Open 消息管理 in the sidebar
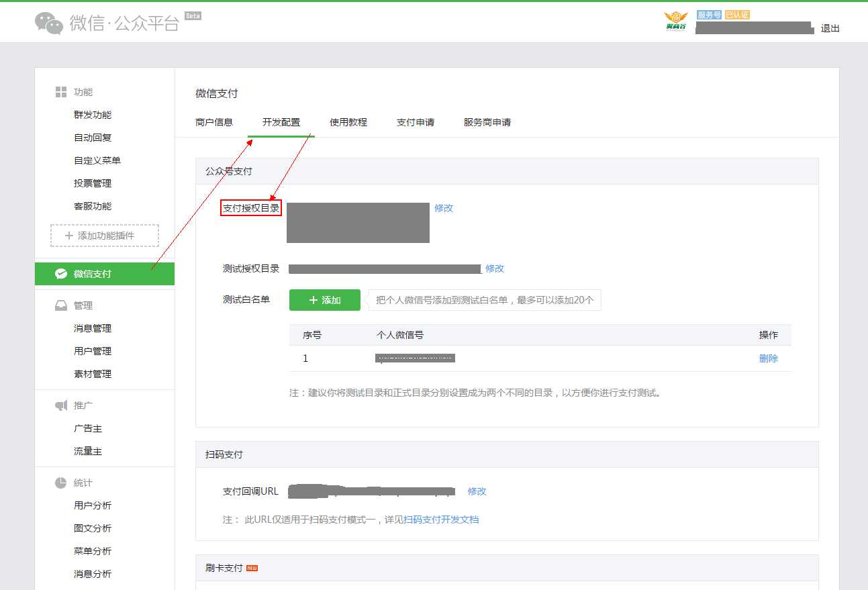The height and width of the screenshot is (590, 868). (93, 328)
